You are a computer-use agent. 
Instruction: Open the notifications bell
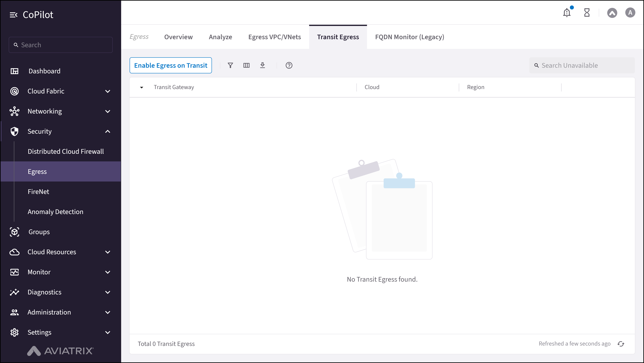(567, 13)
